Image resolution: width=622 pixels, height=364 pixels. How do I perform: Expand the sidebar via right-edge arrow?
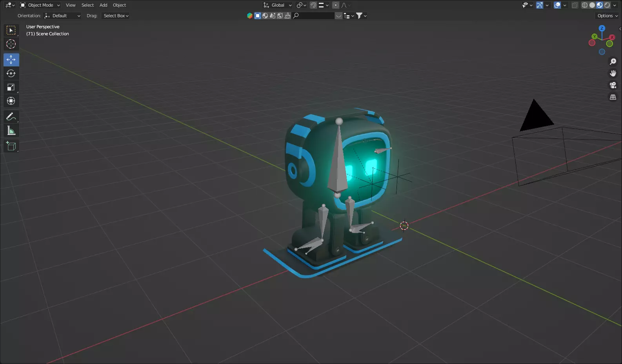point(620,29)
